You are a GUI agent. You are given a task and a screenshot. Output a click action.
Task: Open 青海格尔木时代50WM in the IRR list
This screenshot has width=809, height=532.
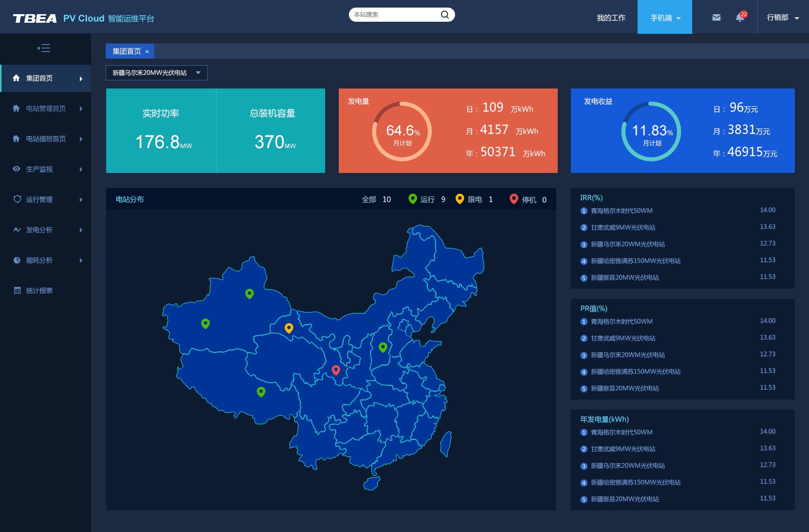(621, 211)
